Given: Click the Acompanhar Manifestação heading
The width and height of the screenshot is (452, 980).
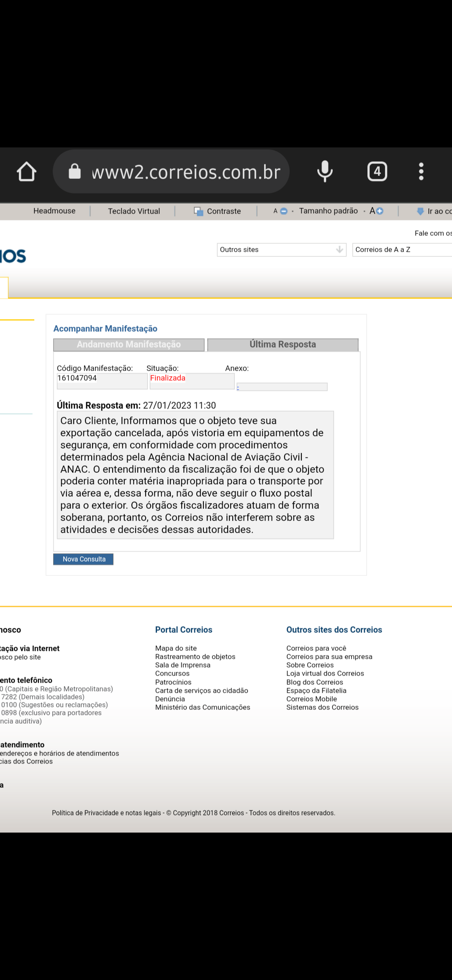Looking at the screenshot, I should pyautogui.click(x=105, y=329).
